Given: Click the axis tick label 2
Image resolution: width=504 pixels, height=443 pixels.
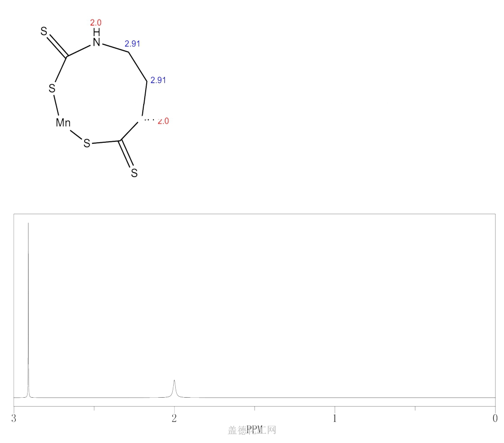Looking at the screenshot, I should tap(174, 418).
